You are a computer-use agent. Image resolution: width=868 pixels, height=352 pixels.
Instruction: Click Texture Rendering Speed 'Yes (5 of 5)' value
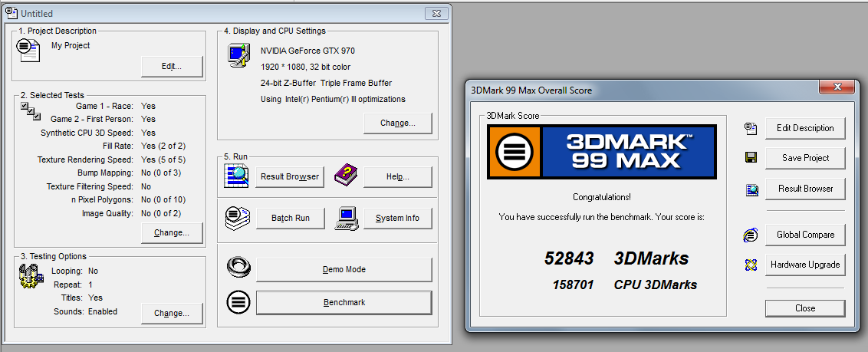coord(163,160)
